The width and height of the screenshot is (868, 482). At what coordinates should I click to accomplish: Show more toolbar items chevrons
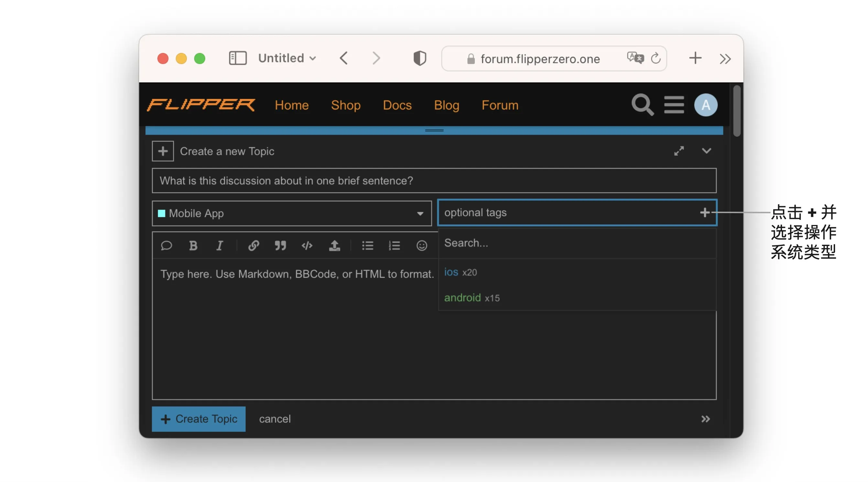click(x=725, y=59)
